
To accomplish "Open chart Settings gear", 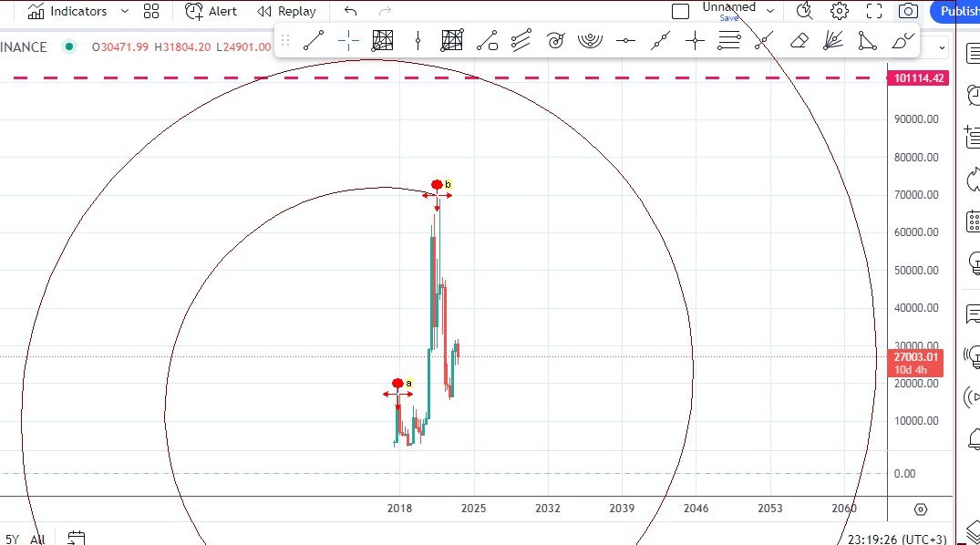I will pos(840,11).
